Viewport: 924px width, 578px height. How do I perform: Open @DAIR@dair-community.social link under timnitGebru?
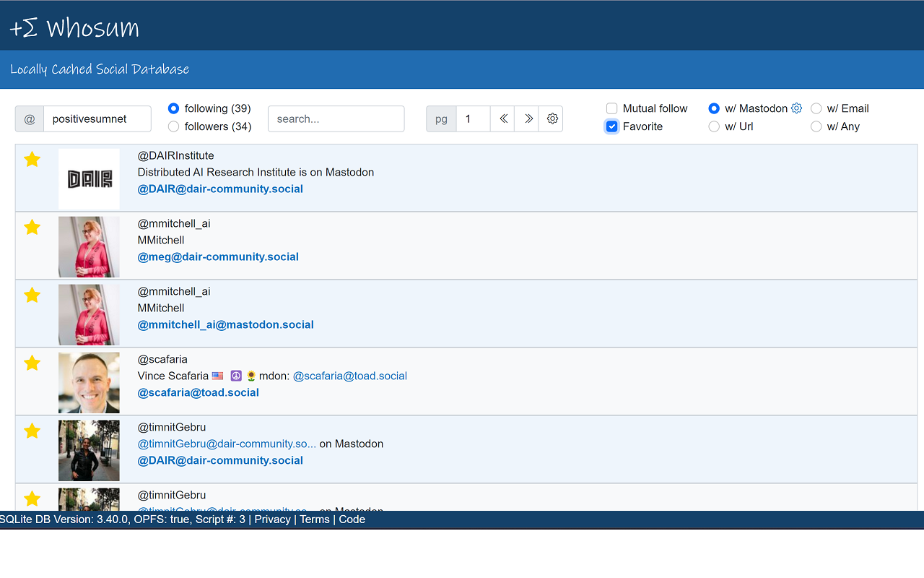pos(220,460)
